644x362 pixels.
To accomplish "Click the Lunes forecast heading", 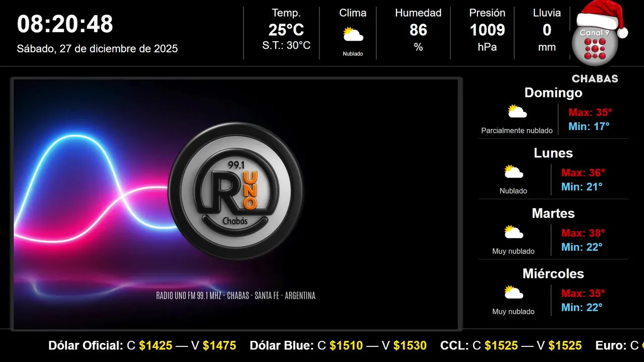I will (553, 153).
